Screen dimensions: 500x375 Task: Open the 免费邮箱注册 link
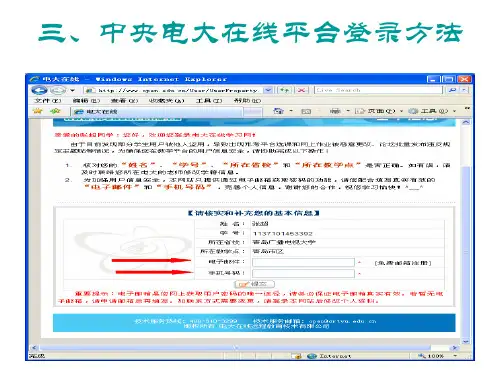click(x=403, y=263)
